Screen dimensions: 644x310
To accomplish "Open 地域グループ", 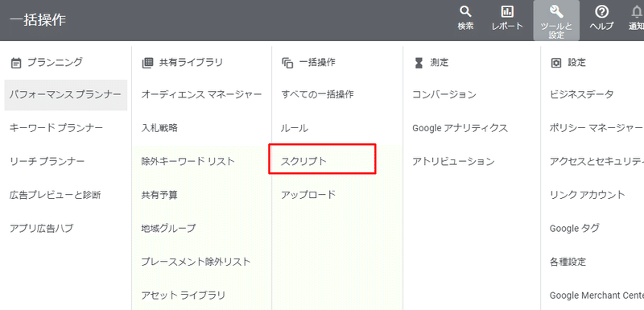I will click(168, 228).
